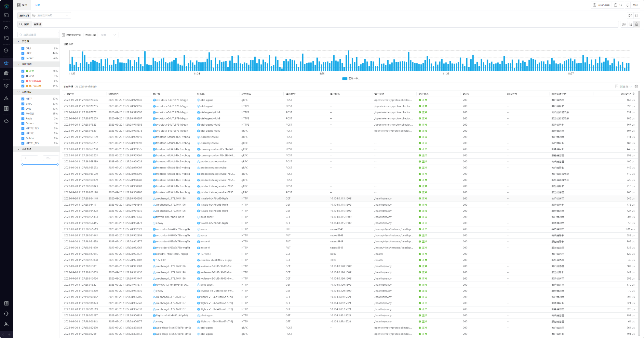Collapse the 应用协议 filter section
This screenshot has width=644, height=338.
19,92
